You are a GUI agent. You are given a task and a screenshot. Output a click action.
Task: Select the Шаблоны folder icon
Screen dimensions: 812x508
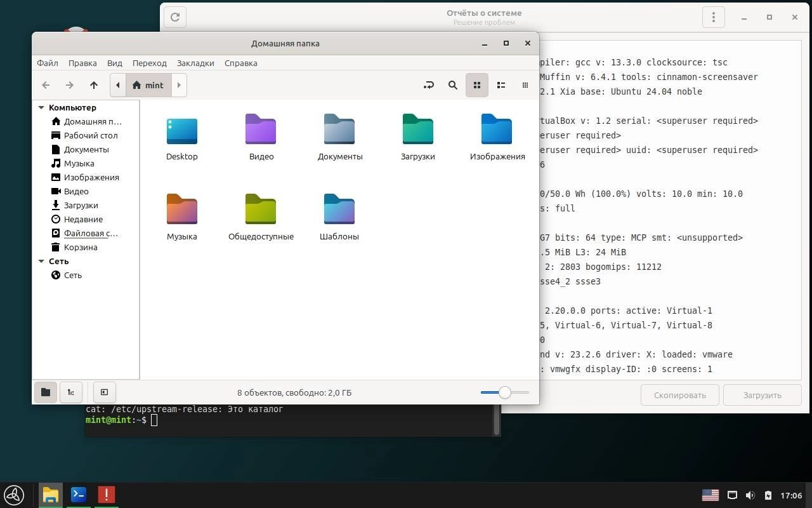pyautogui.click(x=339, y=209)
